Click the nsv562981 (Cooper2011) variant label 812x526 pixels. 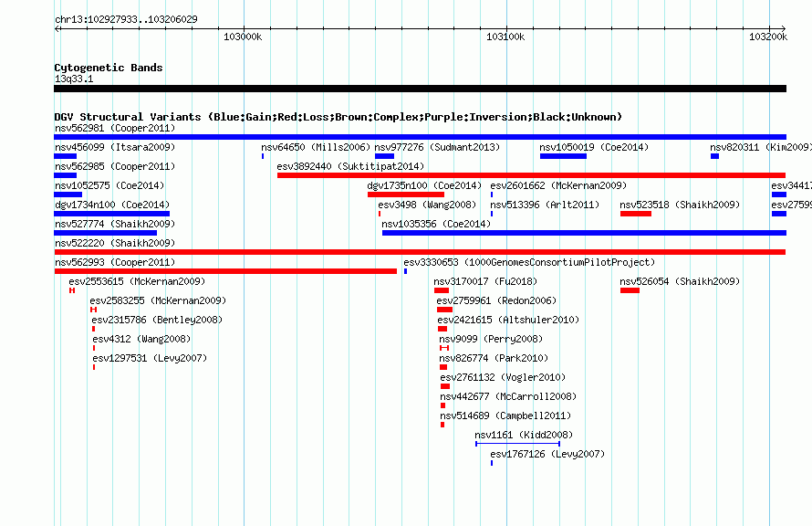coord(115,128)
